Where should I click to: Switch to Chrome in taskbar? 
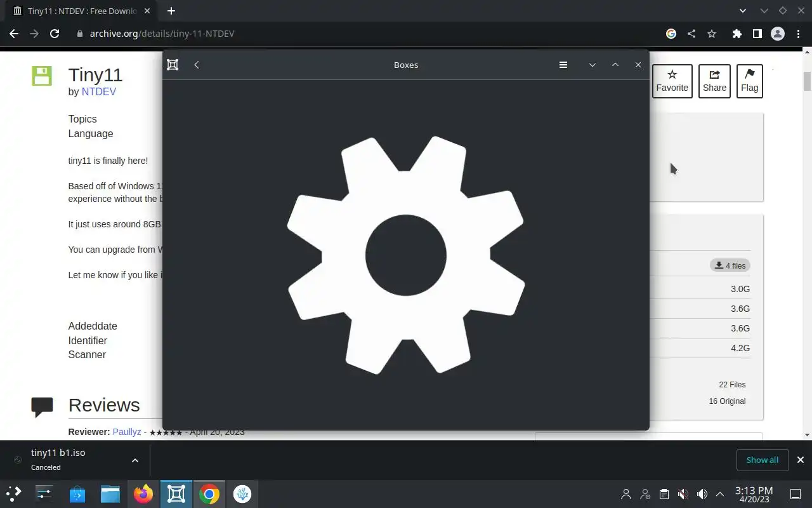209,493
